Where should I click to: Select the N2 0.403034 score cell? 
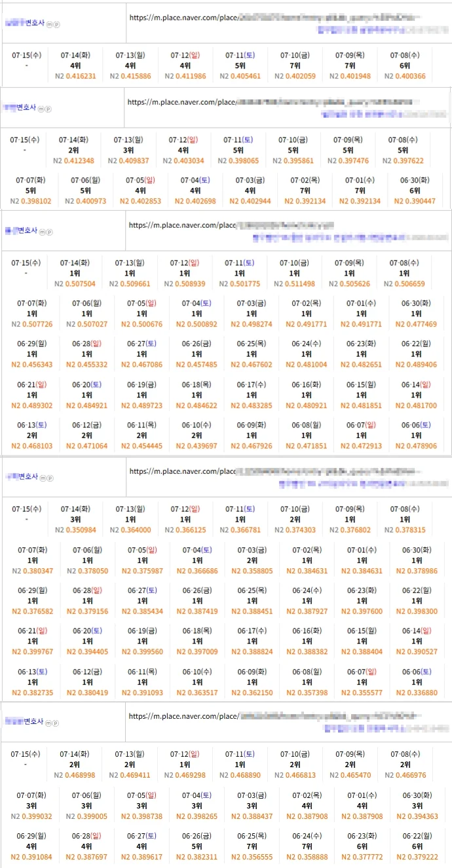pyautogui.click(x=183, y=160)
